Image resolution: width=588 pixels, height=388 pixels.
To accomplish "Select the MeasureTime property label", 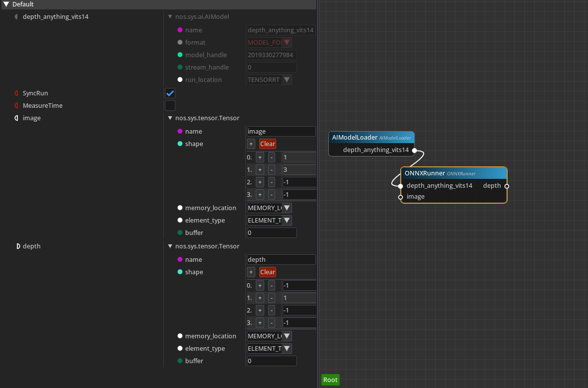I will coord(42,105).
